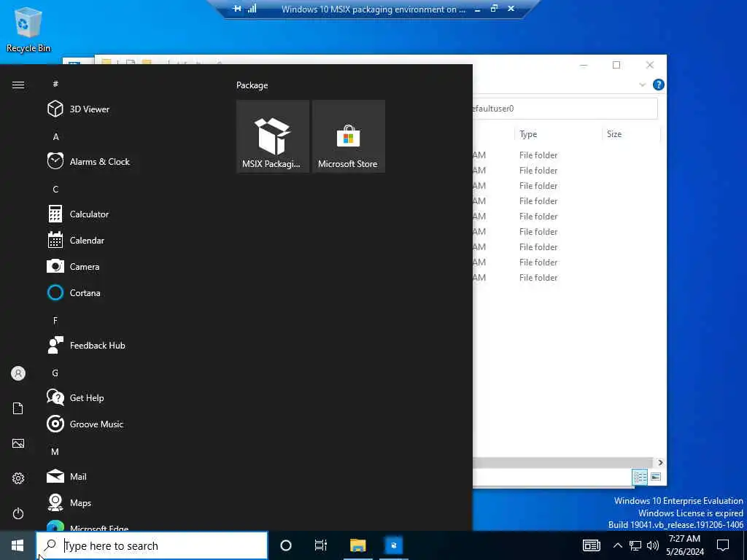Open Documents from Start sidebar
The image size is (747, 560).
click(x=18, y=408)
